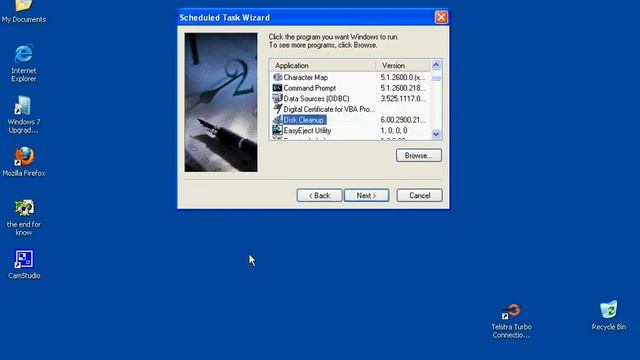Click the list scrollbar down arrow

[x=436, y=134]
